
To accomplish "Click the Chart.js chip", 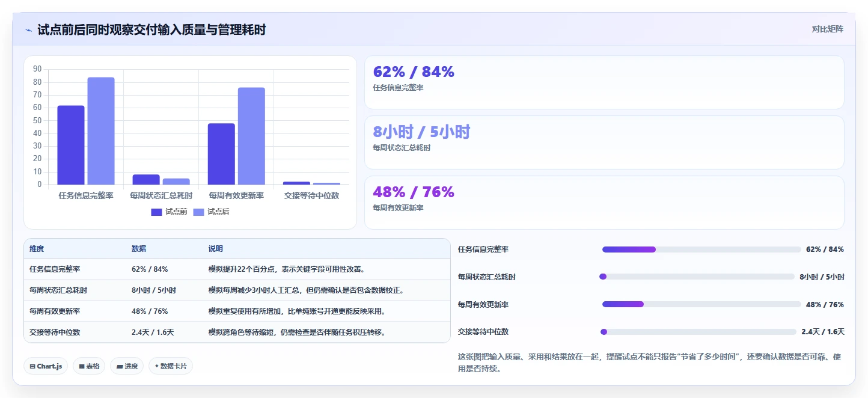I will tap(46, 366).
